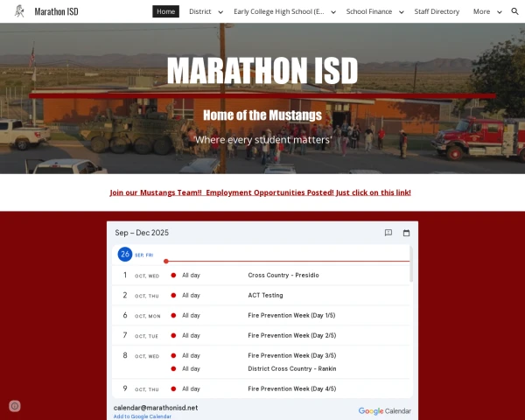
Task: Click calendar@marathonisd.net text
Action: coord(156,408)
